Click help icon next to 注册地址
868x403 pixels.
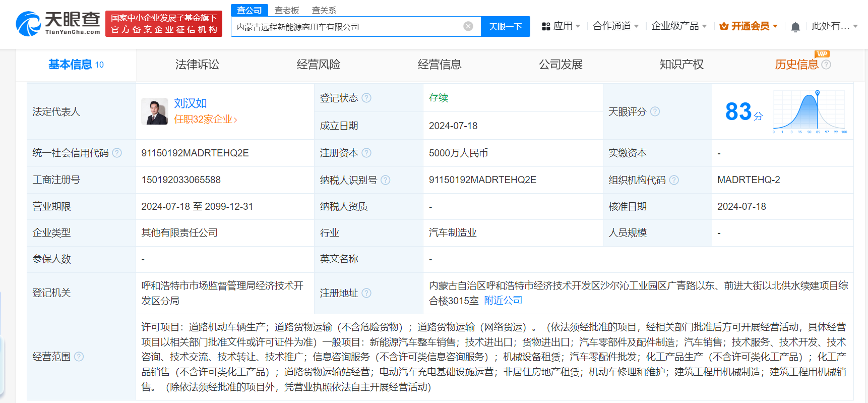pos(366,293)
